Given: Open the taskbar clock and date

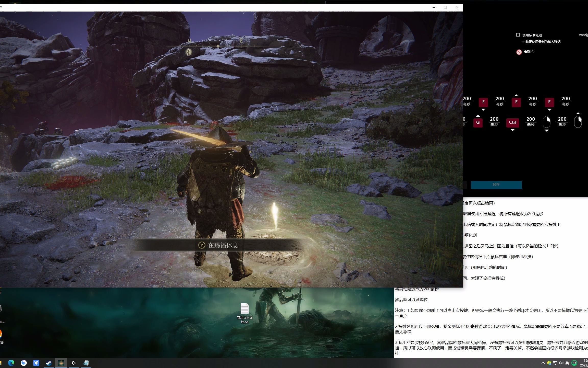Looking at the screenshot, I should point(584,363).
